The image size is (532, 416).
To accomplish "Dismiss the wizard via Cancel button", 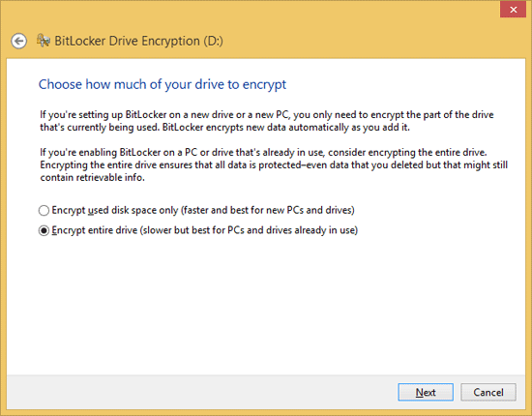I will coord(488,392).
